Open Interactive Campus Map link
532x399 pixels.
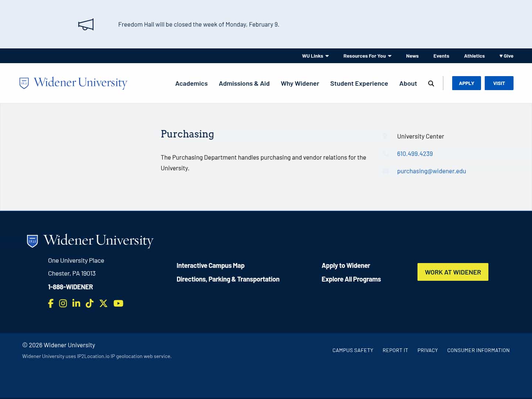point(211,265)
